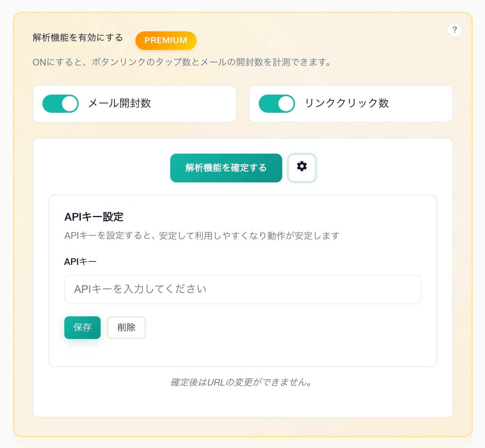This screenshot has height=448, width=485.
Task: Click the 解析機能を有効にする heading
Action: [x=78, y=38]
